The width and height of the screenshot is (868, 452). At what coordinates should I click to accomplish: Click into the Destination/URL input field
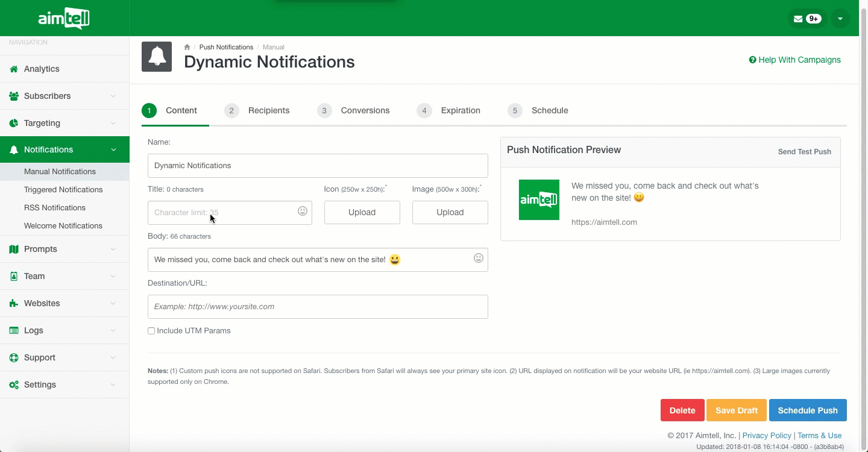click(x=318, y=307)
